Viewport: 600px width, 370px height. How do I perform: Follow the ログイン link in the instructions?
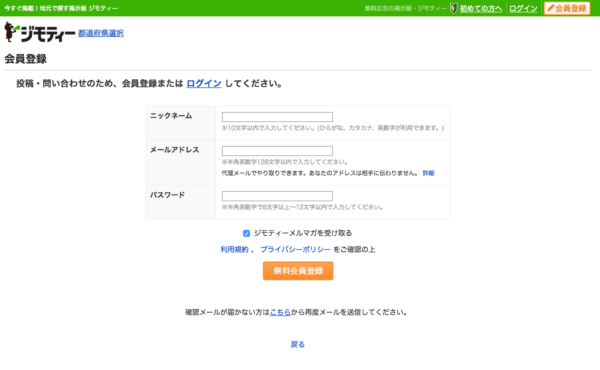point(204,83)
